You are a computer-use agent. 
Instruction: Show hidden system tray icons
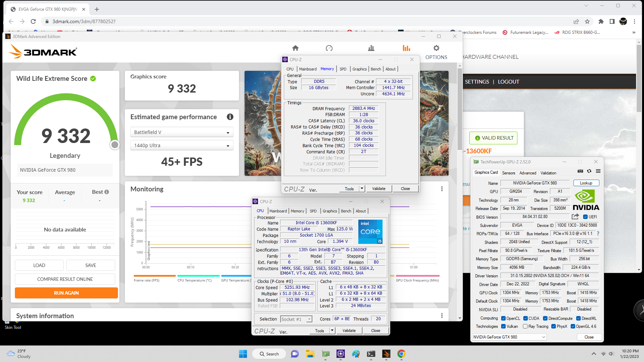click(594, 354)
